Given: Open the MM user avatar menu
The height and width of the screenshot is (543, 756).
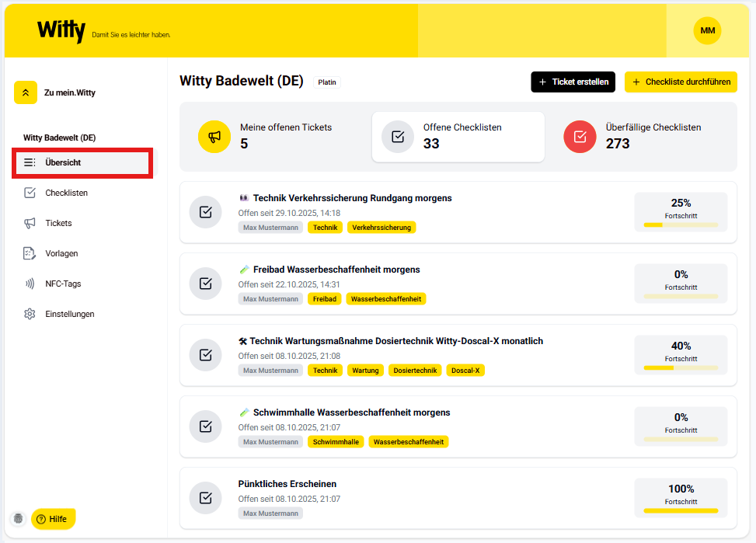Looking at the screenshot, I should (707, 30).
